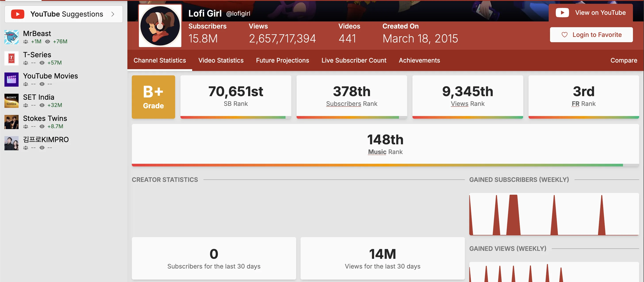
Task: Open the 김프로KIMPRO channel name link
Action: click(x=46, y=140)
